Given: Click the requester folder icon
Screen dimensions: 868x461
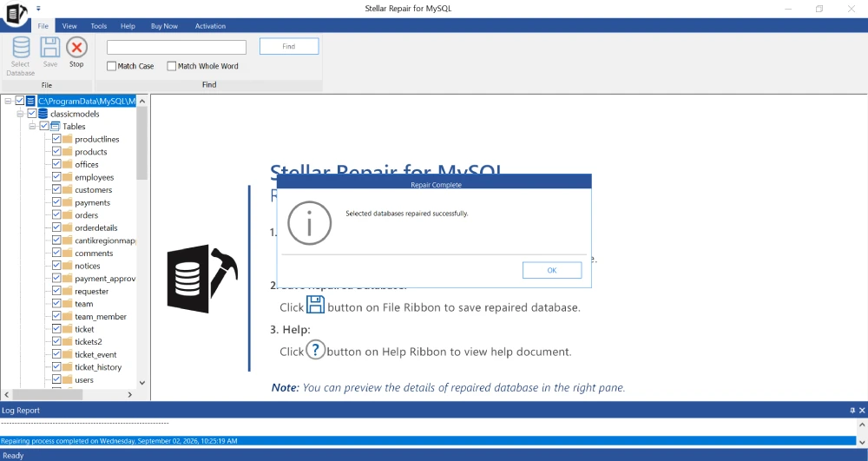Looking at the screenshot, I should (x=68, y=291).
